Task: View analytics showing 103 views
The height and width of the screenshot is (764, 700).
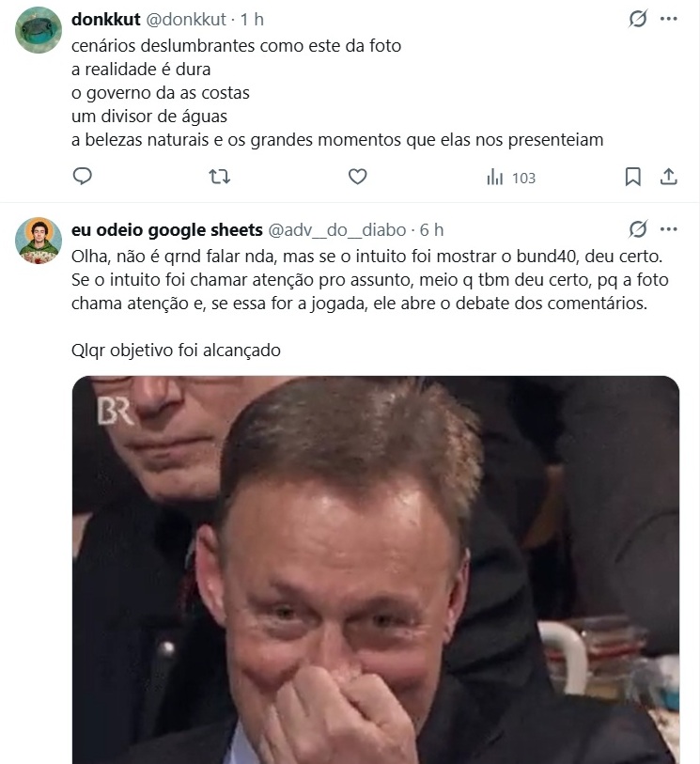Action: click(x=511, y=178)
